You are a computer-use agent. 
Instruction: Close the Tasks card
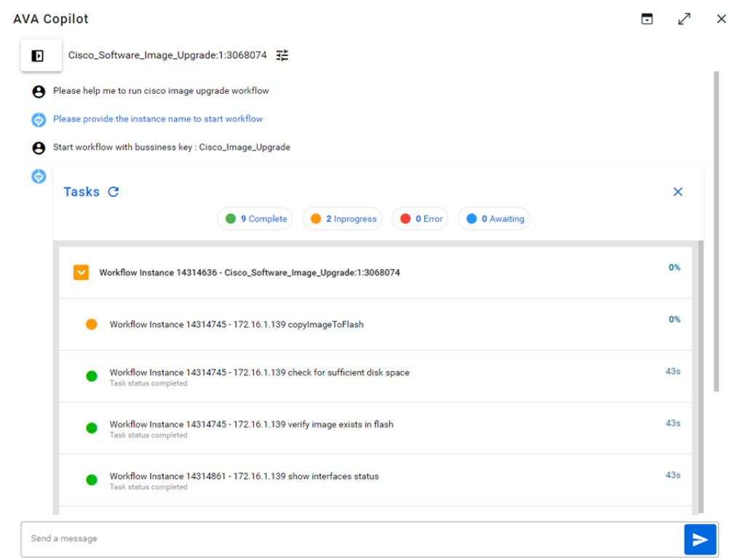click(677, 192)
